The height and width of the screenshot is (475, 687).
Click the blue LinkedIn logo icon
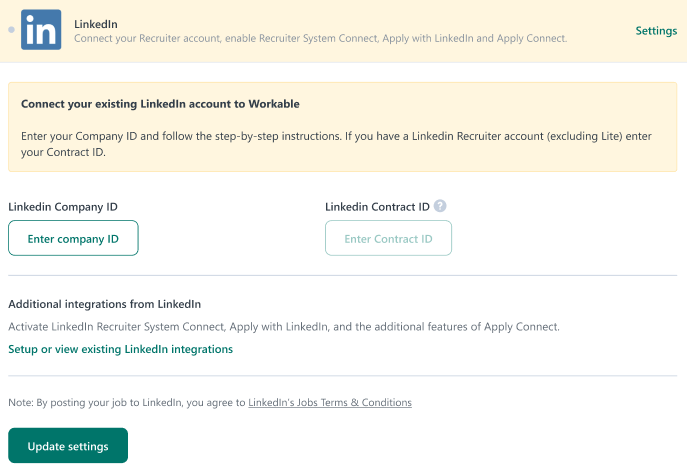[x=41, y=30]
